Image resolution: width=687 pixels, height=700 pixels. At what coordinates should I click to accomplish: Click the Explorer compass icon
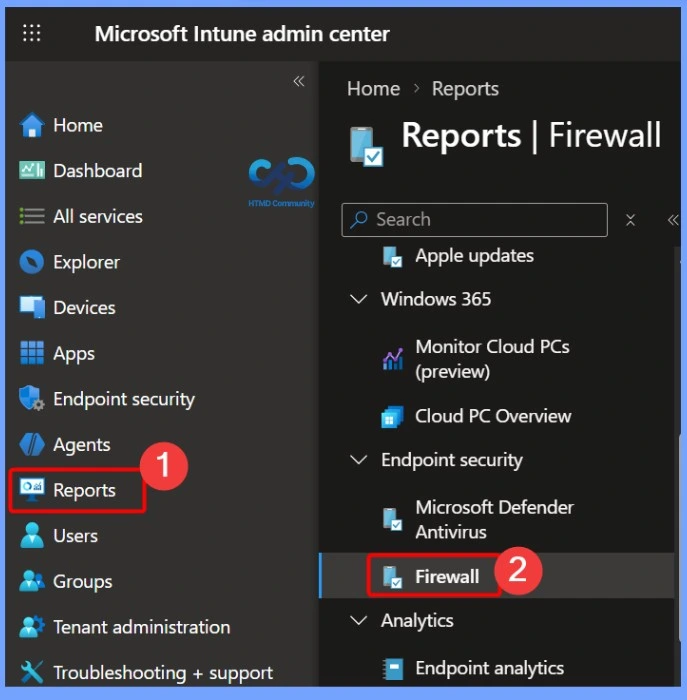click(32, 262)
